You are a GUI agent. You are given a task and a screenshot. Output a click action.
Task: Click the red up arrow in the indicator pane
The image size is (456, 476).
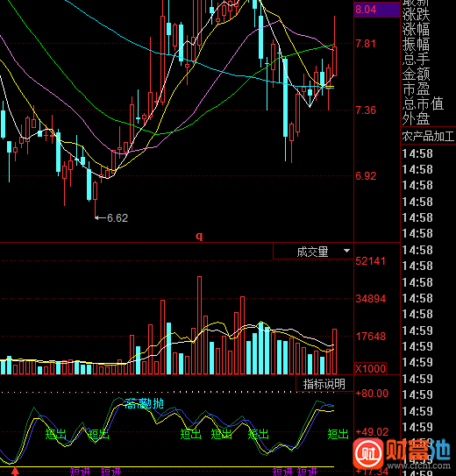tap(15, 471)
